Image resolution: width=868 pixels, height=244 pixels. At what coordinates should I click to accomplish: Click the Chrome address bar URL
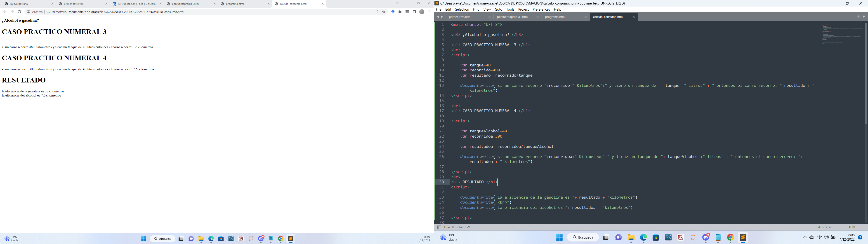[x=115, y=12]
